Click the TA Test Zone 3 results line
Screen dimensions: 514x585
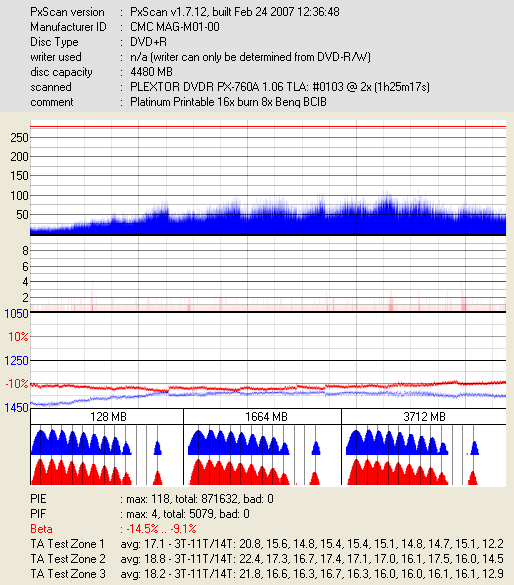pos(267,573)
